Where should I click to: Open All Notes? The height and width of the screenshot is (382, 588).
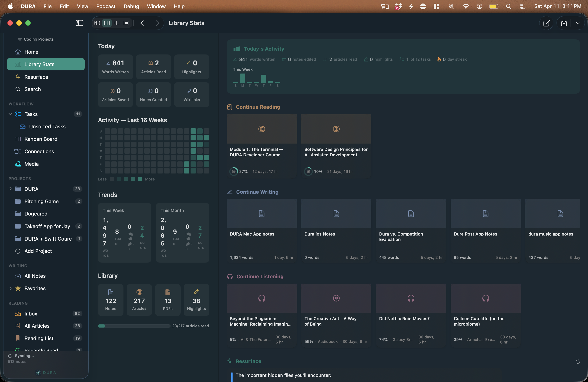tap(46, 276)
